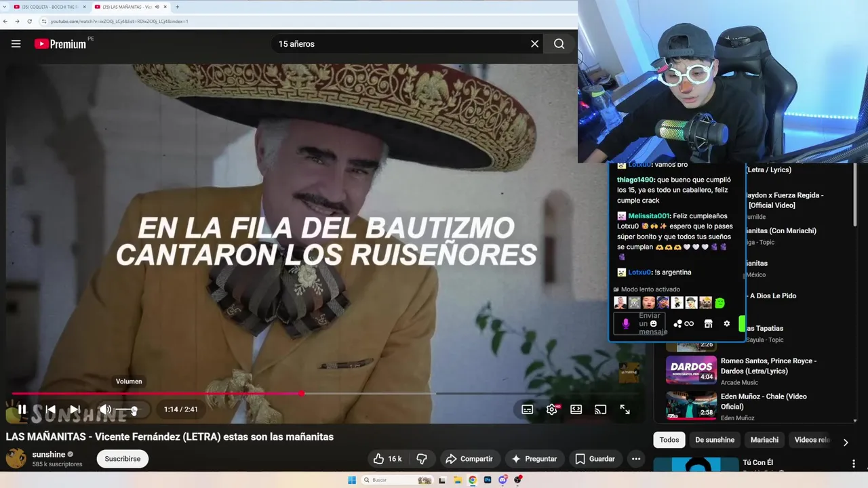This screenshot has width=868, height=488.
Task: View site information icon in address bar
Action: (x=44, y=21)
